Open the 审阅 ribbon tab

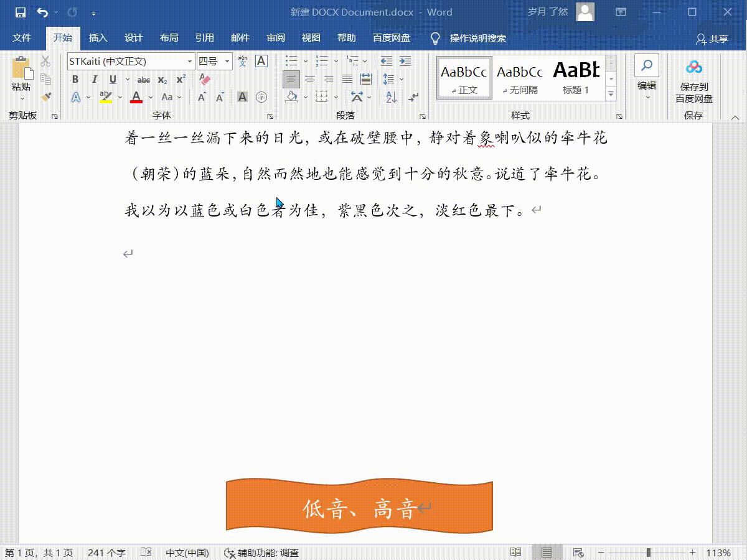coord(275,37)
